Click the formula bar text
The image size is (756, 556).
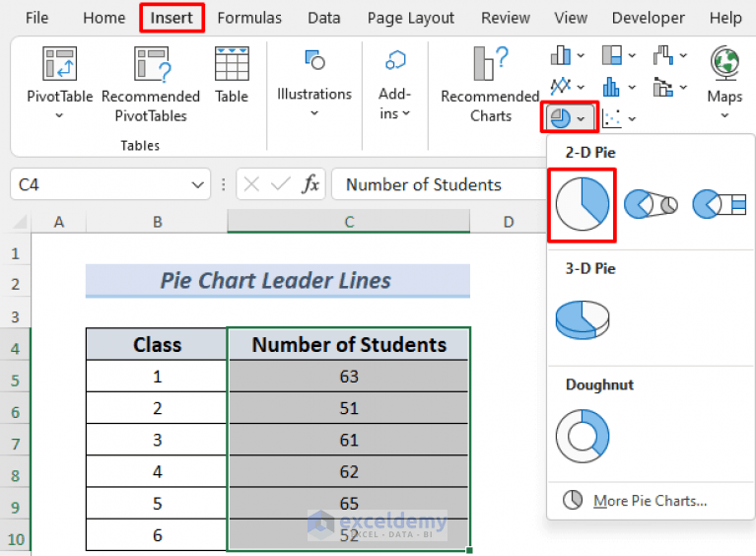424,184
